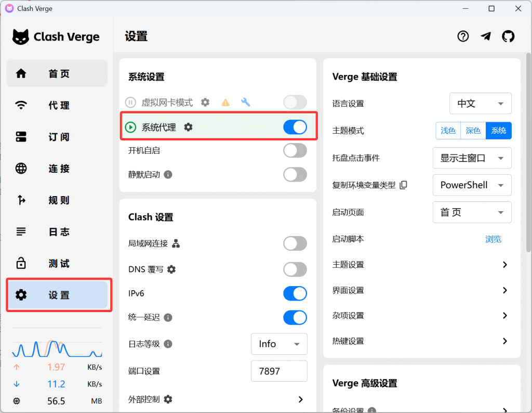Screen dimensions: 532x413
Task: Disable the IPv6 switch
Action: pos(295,293)
